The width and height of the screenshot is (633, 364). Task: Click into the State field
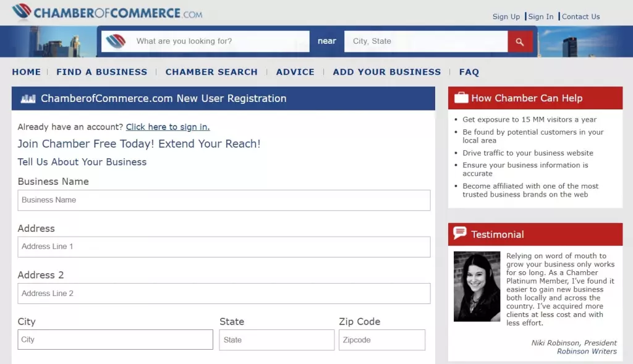[277, 340]
